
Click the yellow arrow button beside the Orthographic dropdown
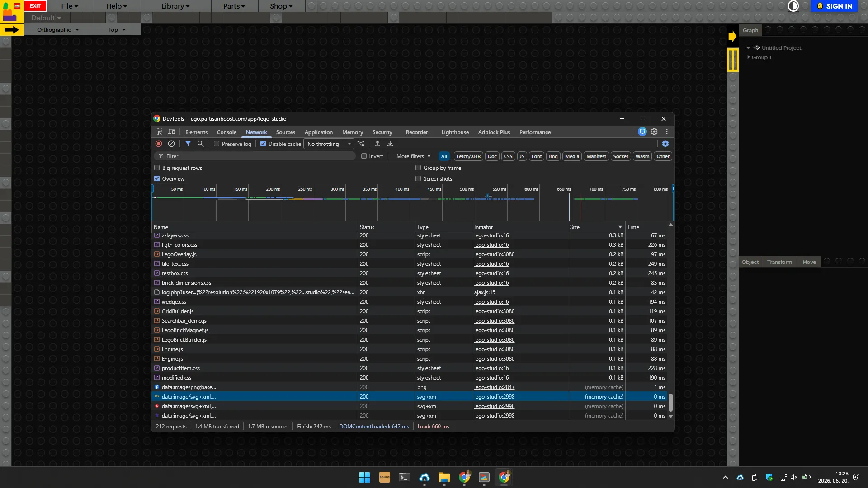12,30
